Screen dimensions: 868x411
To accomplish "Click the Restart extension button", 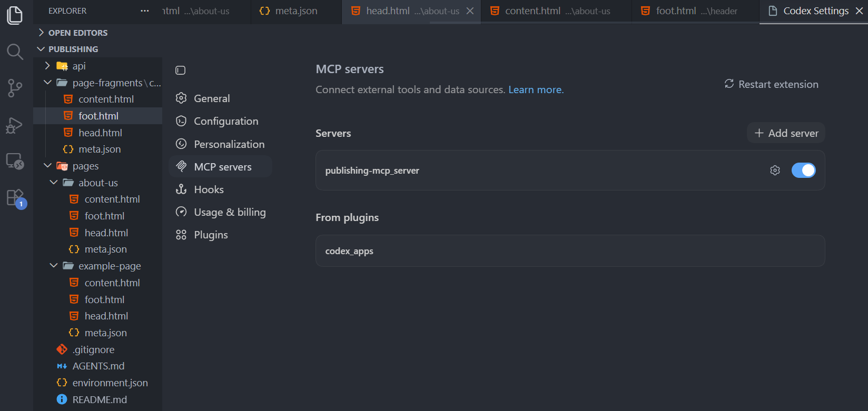I will (771, 84).
